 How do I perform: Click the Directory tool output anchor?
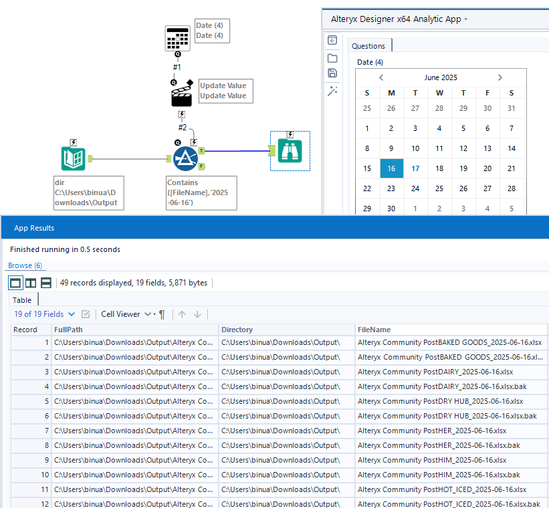tap(90, 159)
